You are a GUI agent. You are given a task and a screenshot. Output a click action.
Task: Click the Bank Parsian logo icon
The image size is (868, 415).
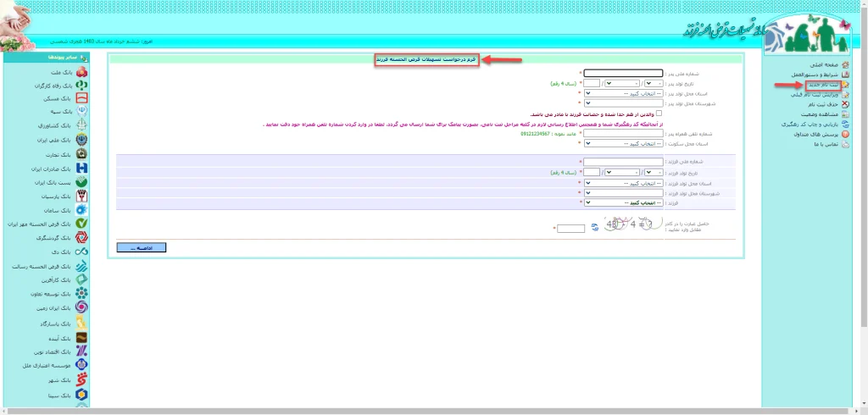click(x=81, y=196)
